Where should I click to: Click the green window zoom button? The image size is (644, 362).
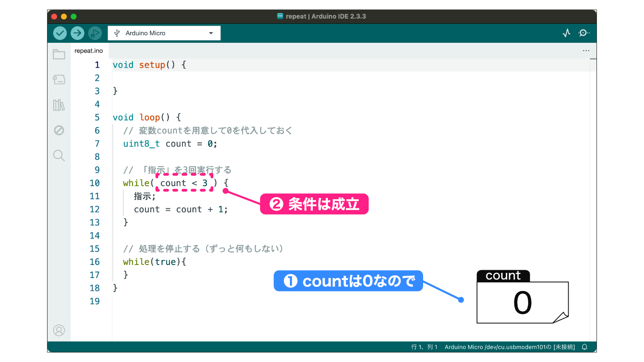[x=73, y=16]
